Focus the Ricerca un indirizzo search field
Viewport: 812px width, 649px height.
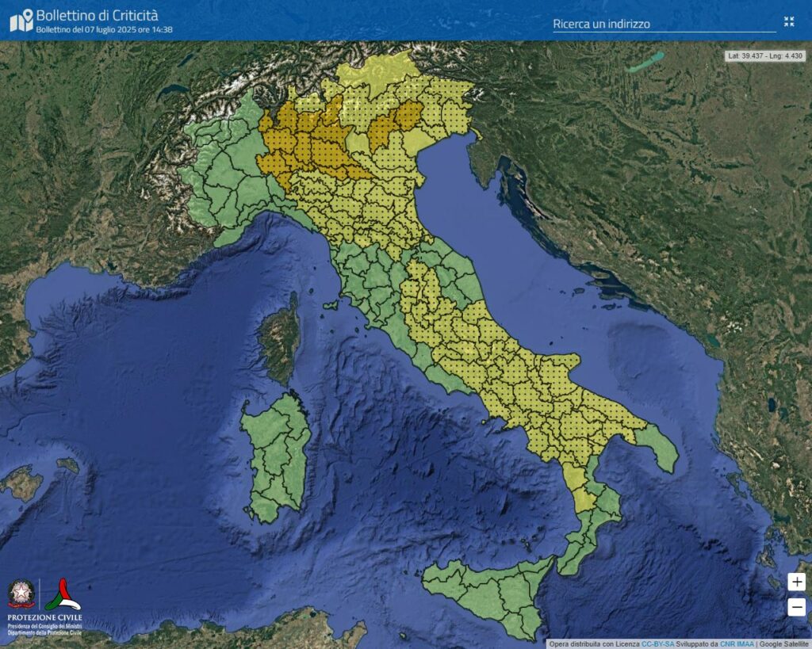pyautogui.click(x=665, y=24)
